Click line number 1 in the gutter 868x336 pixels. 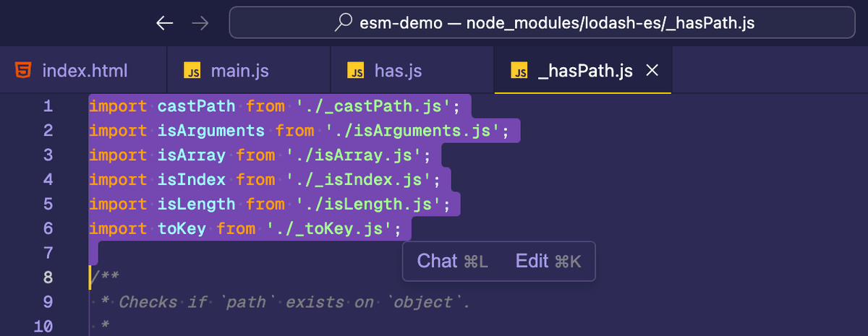pyautogui.click(x=48, y=106)
